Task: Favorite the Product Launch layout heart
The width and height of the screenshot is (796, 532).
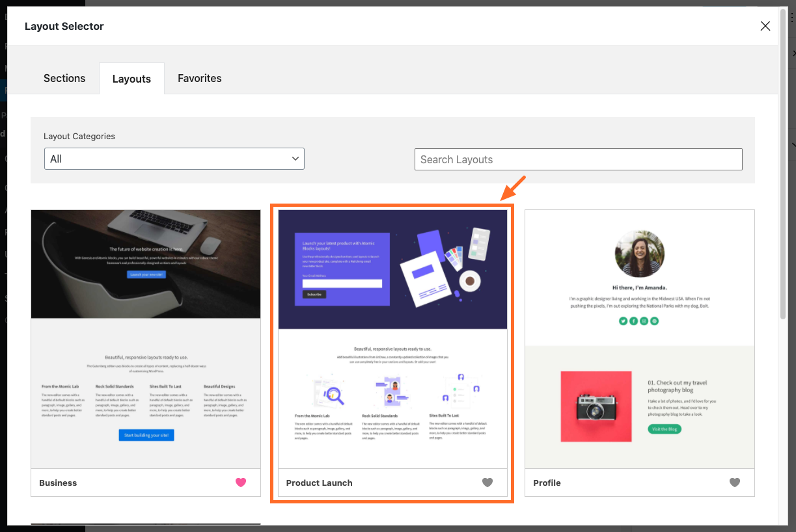Action: [x=487, y=483]
